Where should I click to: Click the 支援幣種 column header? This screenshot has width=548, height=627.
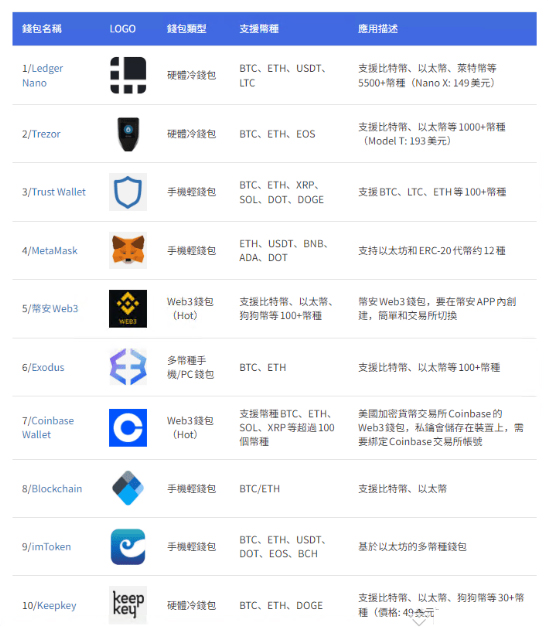pyautogui.click(x=259, y=29)
